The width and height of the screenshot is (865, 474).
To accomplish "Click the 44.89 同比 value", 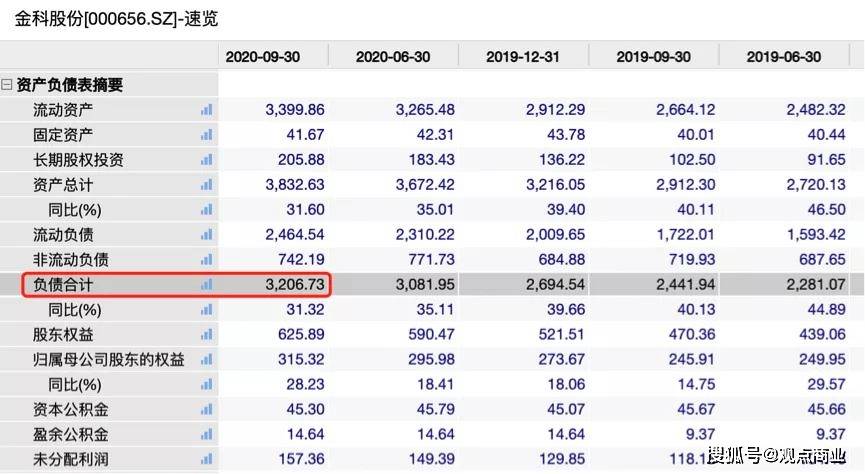I will pos(826,310).
